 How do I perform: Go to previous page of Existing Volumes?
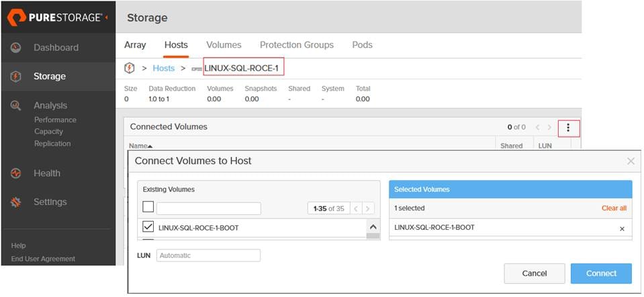[356, 209]
